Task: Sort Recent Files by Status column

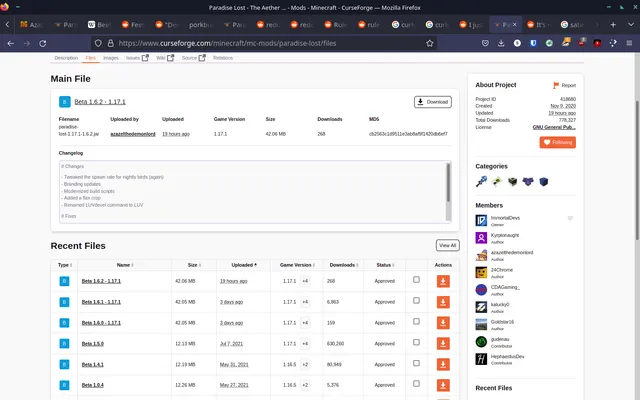Action: (385, 265)
